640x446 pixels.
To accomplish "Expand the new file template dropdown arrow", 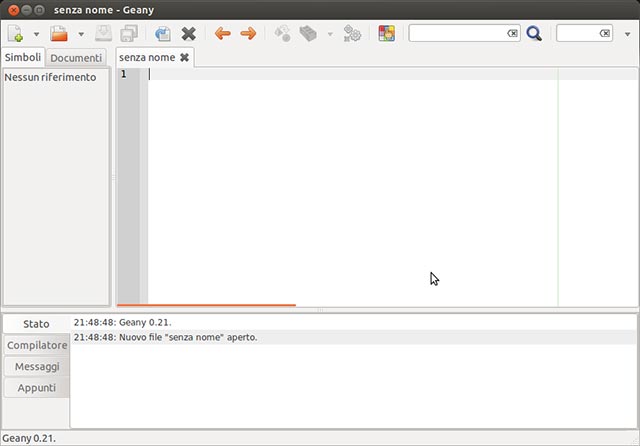I will click(37, 34).
